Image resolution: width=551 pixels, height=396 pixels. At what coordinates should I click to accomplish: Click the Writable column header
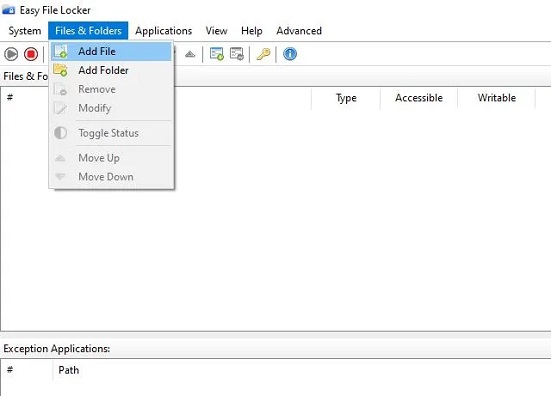click(x=497, y=98)
